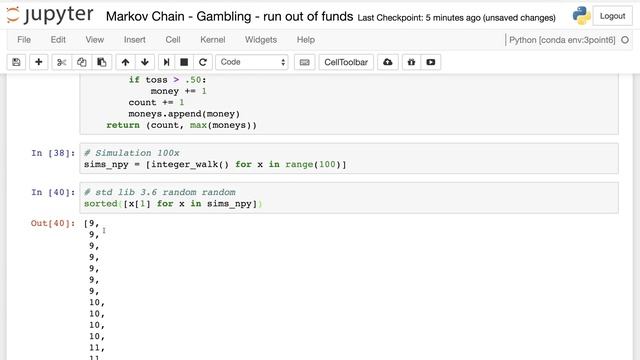Paste cells below icon
The height and width of the screenshot is (360, 640).
click(102, 62)
